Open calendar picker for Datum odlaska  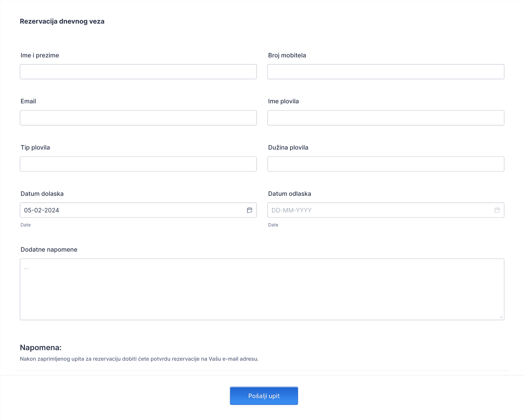497,210
